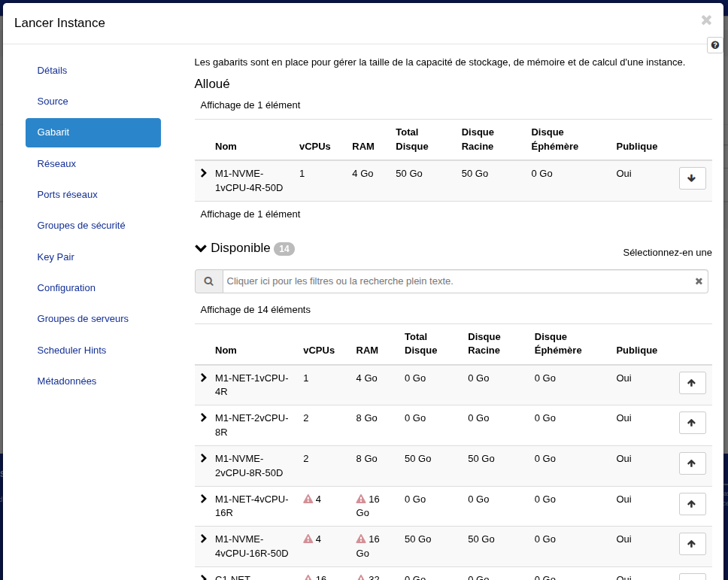The image size is (728, 580).
Task: Allocate M1-NET-1vCPU-4R flavor using up arrow
Action: coord(692,383)
